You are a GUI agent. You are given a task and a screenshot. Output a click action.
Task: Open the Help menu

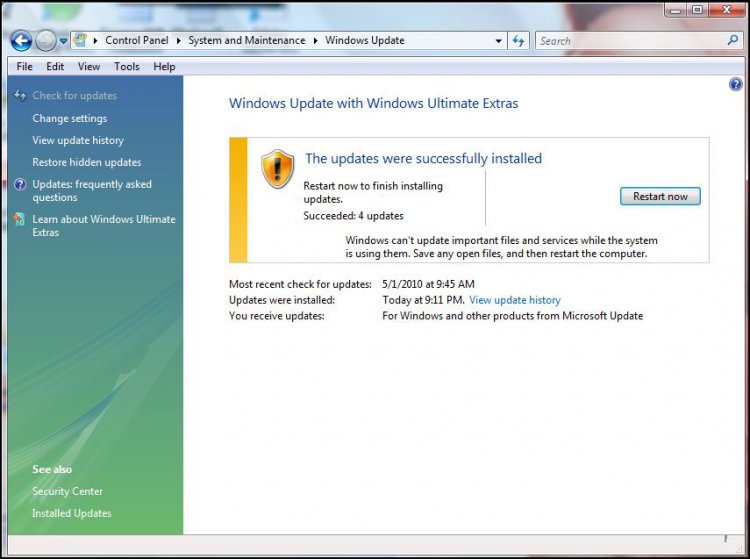click(164, 66)
